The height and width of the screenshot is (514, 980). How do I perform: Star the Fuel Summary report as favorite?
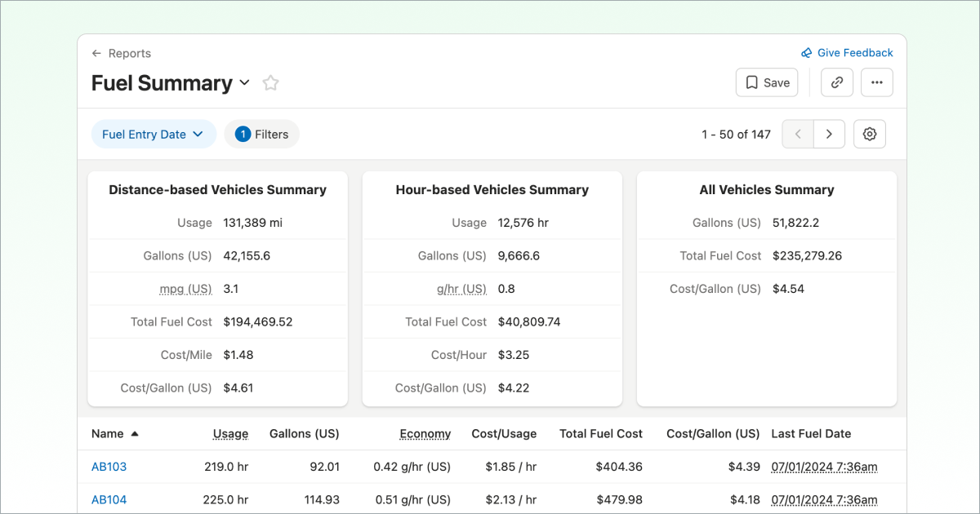pyautogui.click(x=270, y=83)
